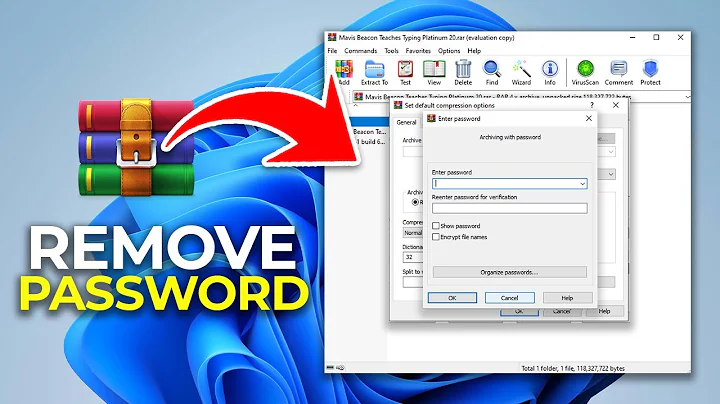Open the Tools menu
This screenshot has height=404, width=720.
click(391, 50)
